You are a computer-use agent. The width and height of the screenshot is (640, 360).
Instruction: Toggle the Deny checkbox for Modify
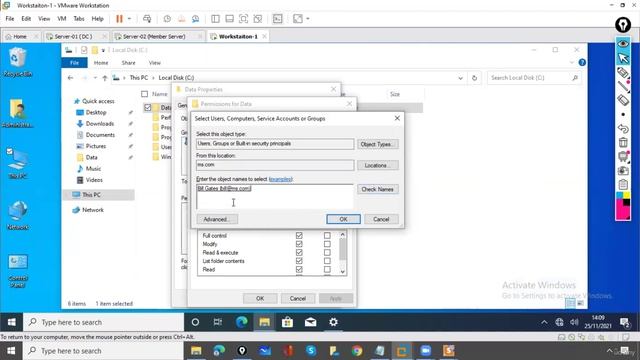(327, 244)
